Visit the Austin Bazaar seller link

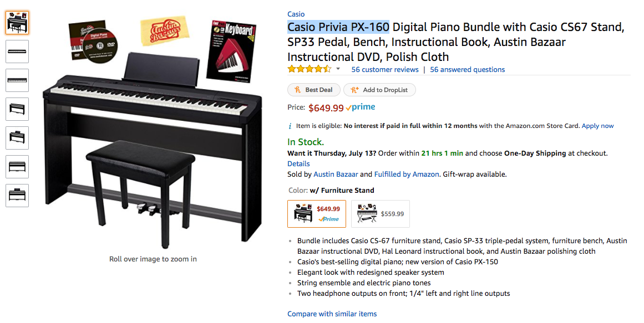pyautogui.click(x=336, y=174)
